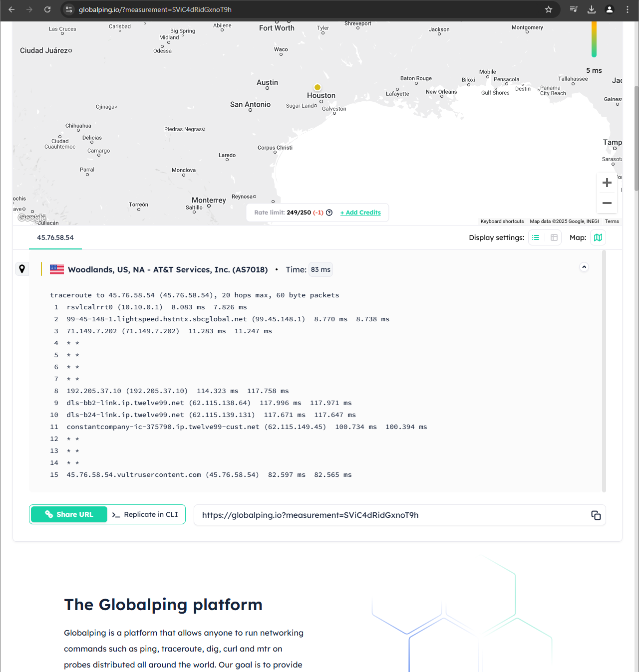Image resolution: width=639 pixels, height=672 pixels.
Task: Click the Add Credits link
Action: (x=360, y=213)
